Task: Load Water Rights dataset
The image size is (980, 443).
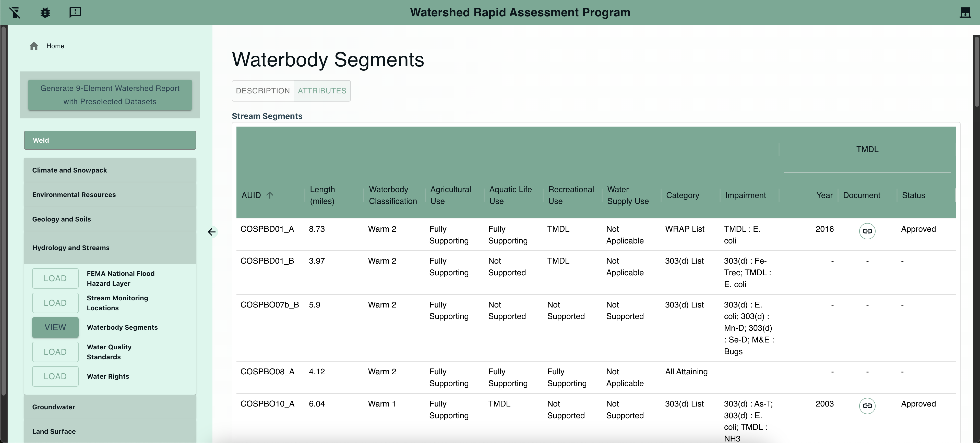Action: (55, 376)
